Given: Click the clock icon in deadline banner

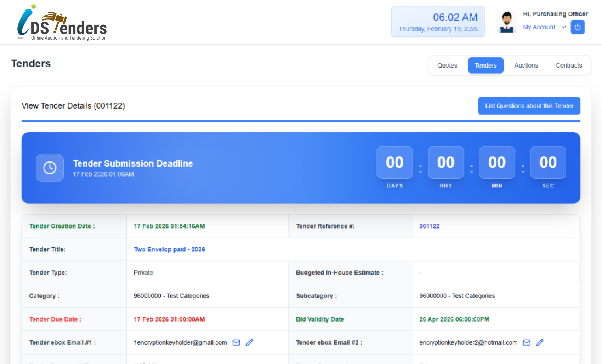Looking at the screenshot, I should tap(50, 168).
